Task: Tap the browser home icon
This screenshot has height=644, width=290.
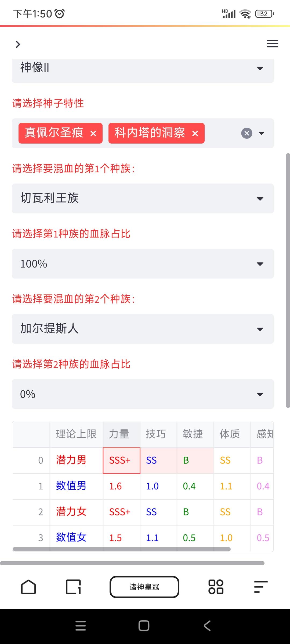Action: [x=28, y=587]
